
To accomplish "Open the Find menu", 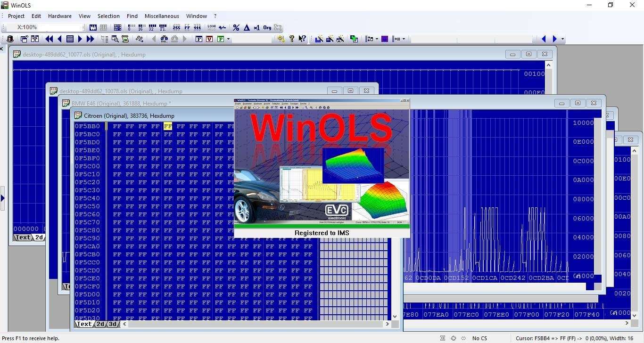I will coord(132,16).
